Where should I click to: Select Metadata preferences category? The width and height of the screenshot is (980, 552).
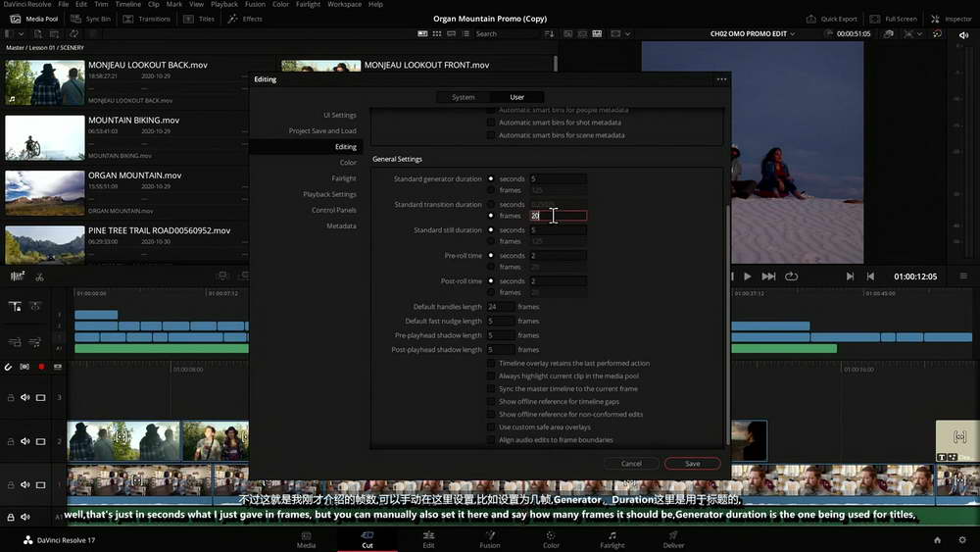(341, 226)
